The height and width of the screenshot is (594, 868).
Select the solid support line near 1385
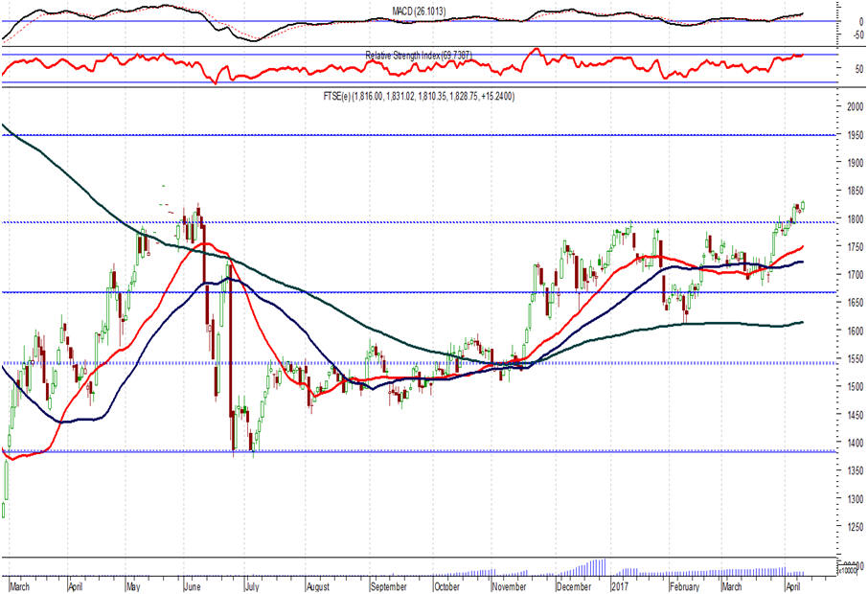(419, 451)
